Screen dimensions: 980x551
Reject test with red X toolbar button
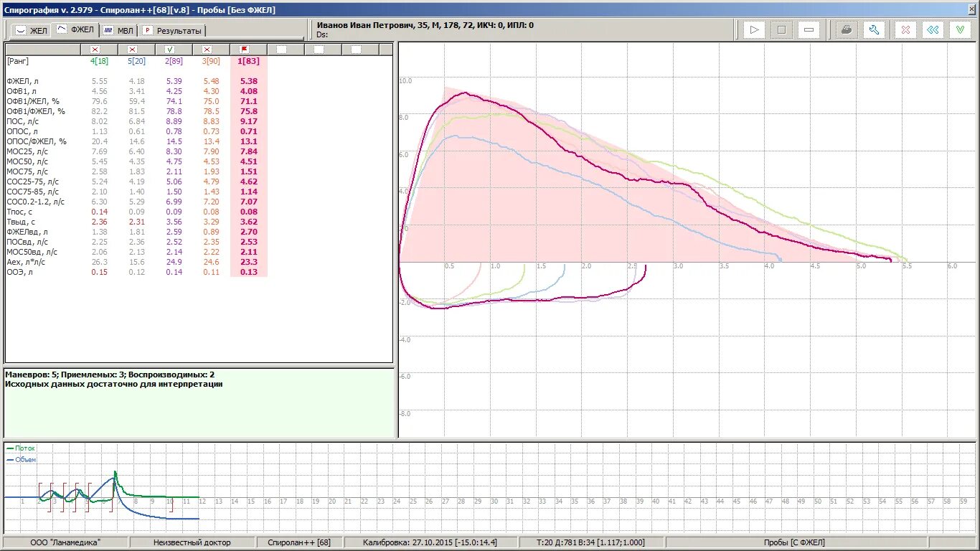pyautogui.click(x=906, y=30)
